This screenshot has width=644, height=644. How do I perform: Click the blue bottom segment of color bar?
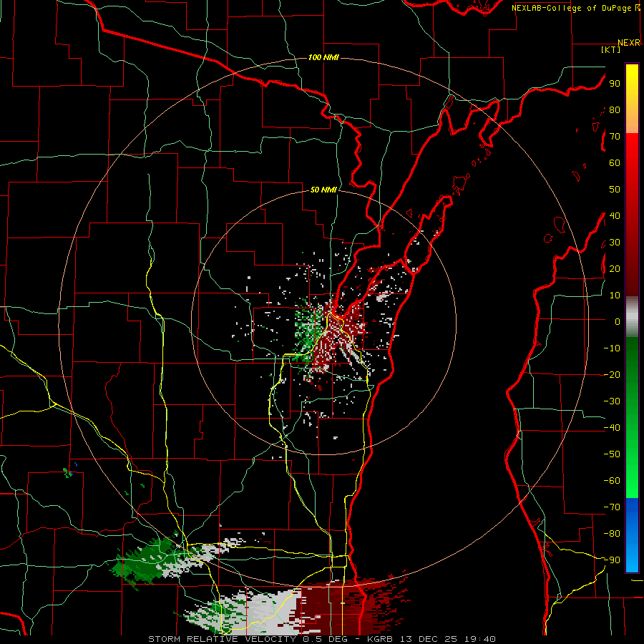(x=632, y=535)
